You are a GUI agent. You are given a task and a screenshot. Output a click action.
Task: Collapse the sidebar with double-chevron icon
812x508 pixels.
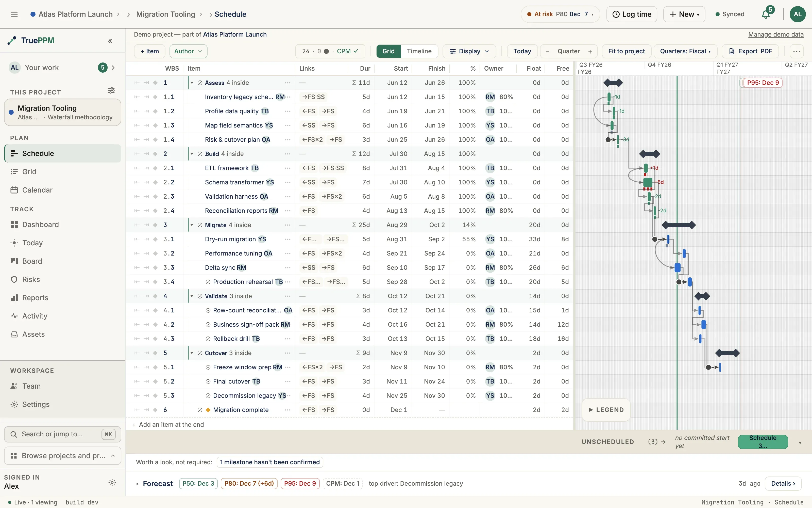coord(110,41)
